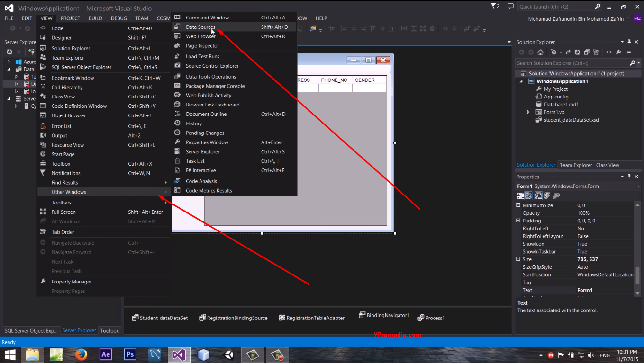
Task: Collapse All with Solution Explorer collapse icon
Action: pyautogui.click(x=587, y=52)
